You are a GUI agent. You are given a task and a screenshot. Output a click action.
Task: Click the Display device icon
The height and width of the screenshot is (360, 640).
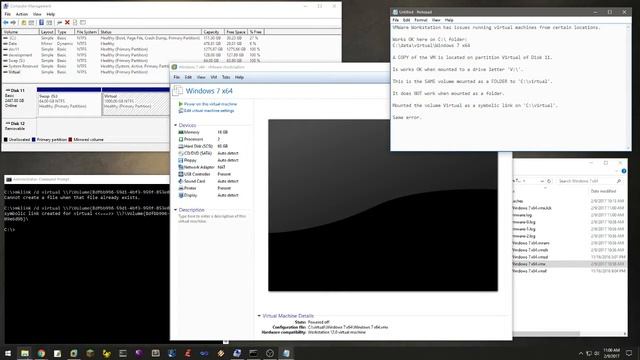coord(181,195)
